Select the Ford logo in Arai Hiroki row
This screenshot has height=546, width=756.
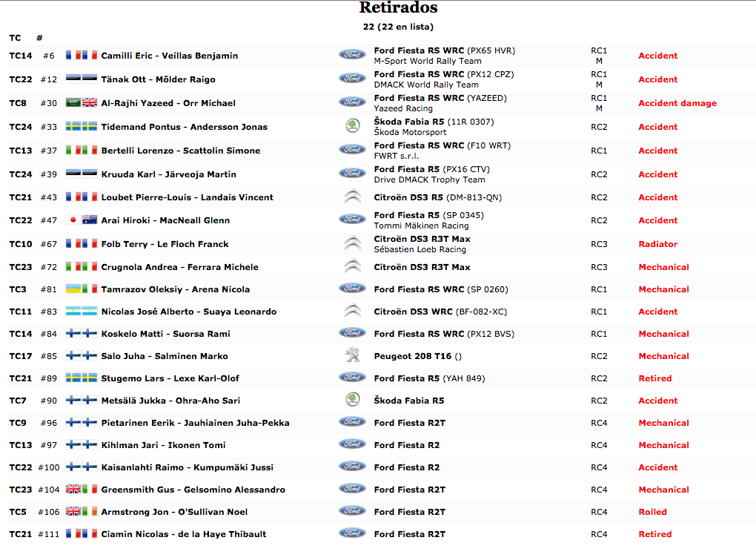point(353,219)
